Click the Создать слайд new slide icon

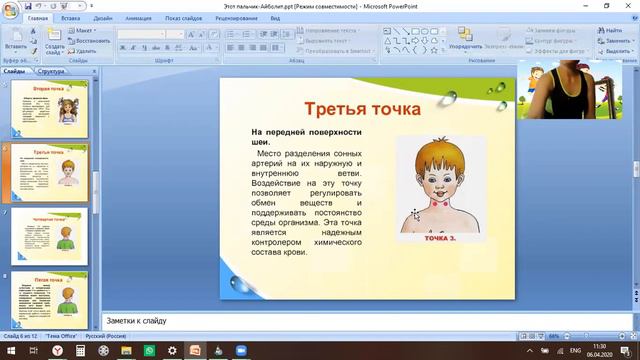pyautogui.click(x=54, y=35)
